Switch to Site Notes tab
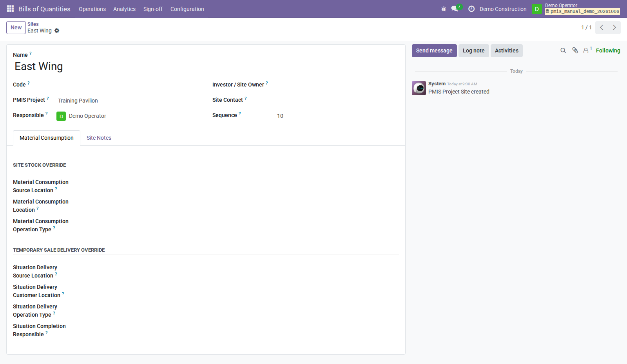 coord(99,138)
